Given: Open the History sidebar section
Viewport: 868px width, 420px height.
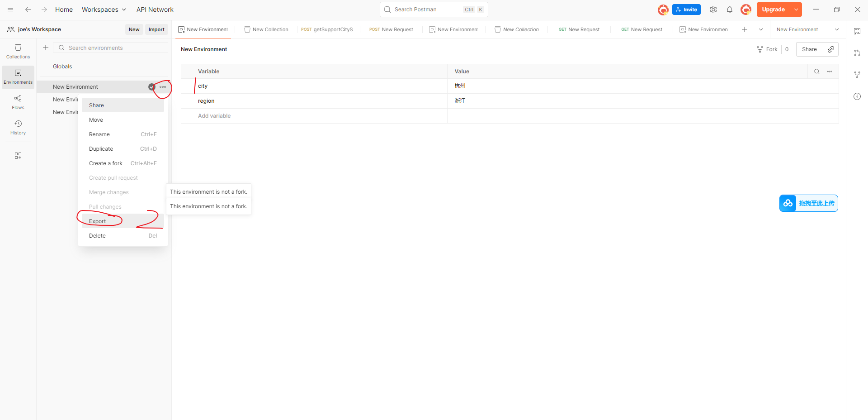Looking at the screenshot, I should click(18, 128).
